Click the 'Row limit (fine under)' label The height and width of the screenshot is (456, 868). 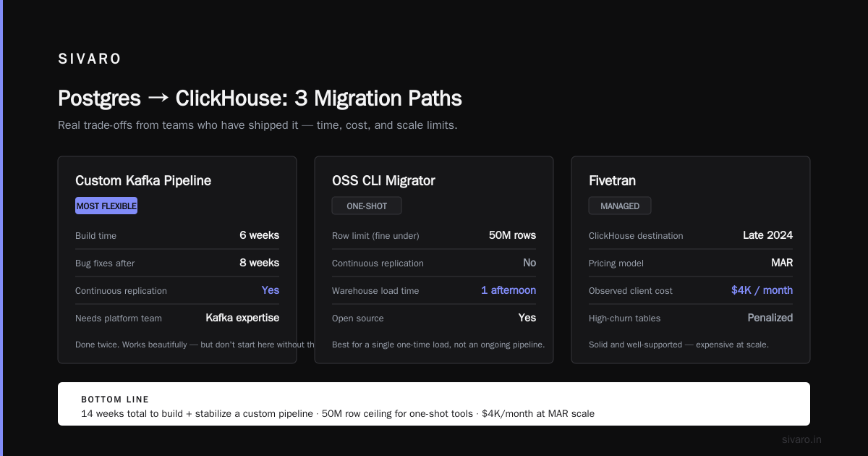click(x=375, y=236)
